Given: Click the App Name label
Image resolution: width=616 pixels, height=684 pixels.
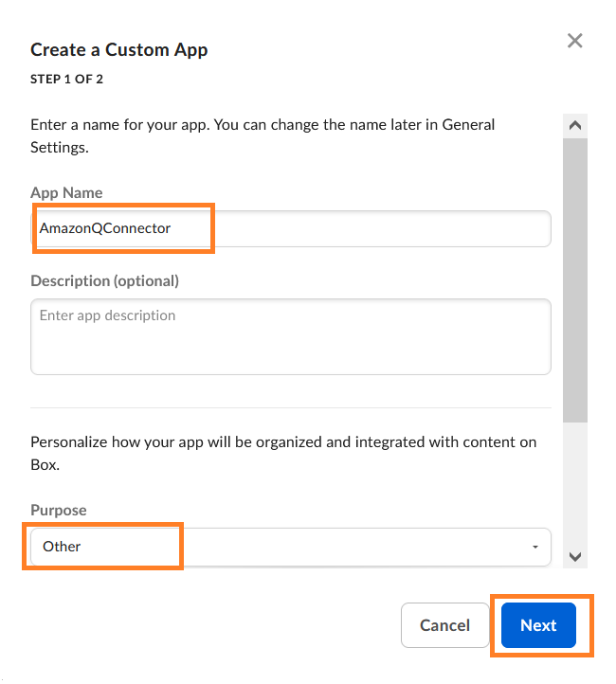Looking at the screenshot, I should click(x=66, y=193).
